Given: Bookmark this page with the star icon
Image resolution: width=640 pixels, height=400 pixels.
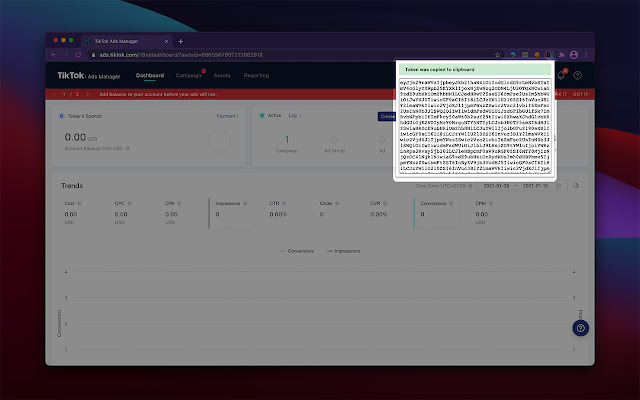Looking at the screenshot, I should coord(498,55).
